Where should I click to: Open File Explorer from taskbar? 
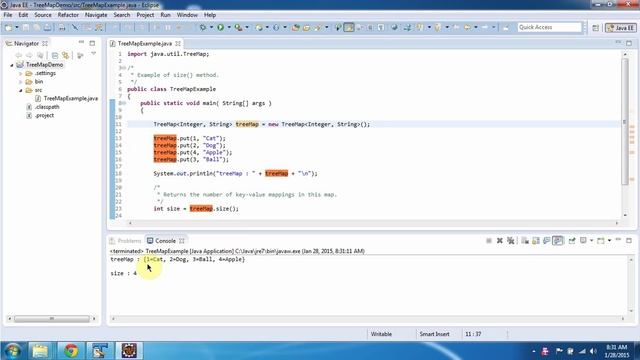[x=40, y=351]
